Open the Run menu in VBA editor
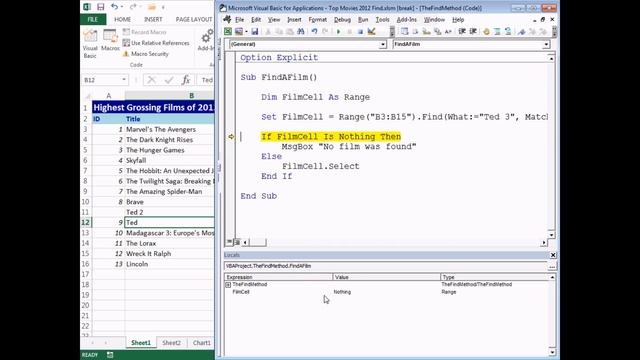Image resolution: width=640 pixels, height=360 pixels. [363, 20]
